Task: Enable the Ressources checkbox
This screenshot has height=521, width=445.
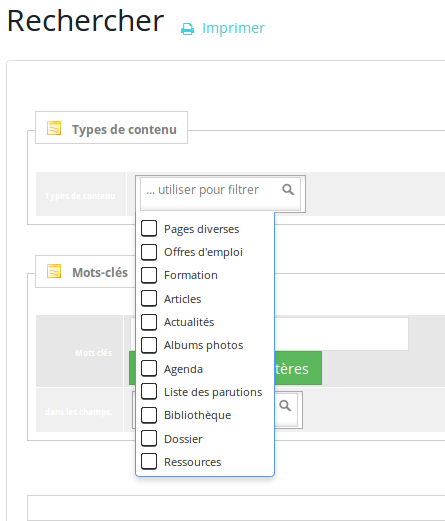Action: click(149, 462)
